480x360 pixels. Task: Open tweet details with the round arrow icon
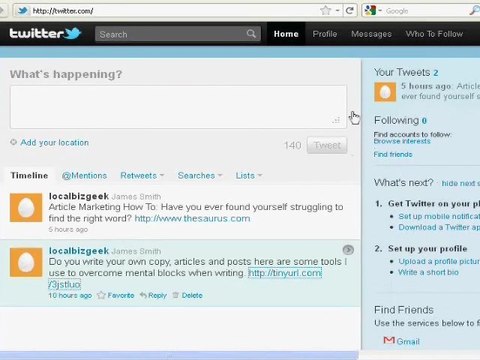click(x=348, y=250)
